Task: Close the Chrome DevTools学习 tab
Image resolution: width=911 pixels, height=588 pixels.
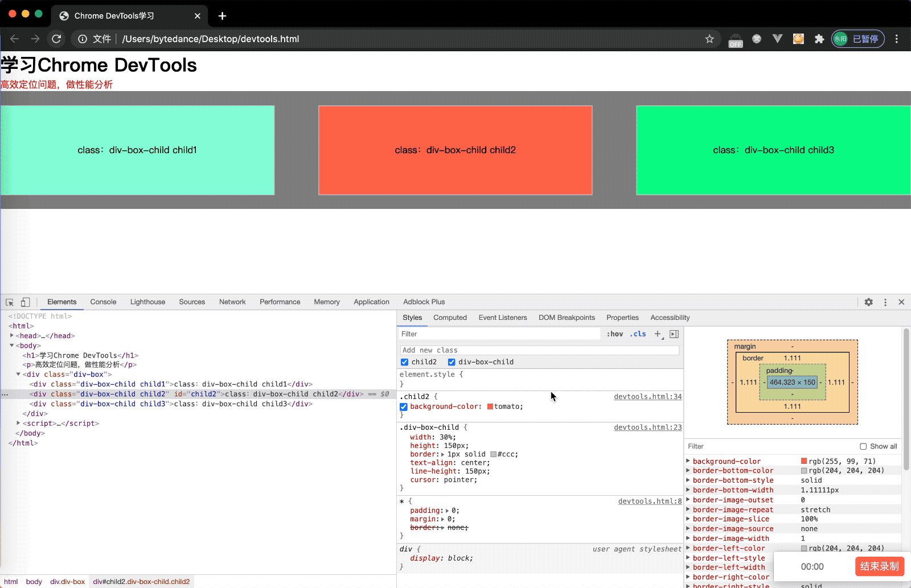Action: (198, 16)
